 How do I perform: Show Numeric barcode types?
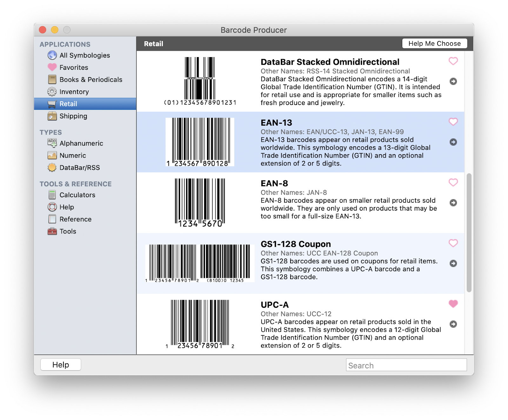pos(85,155)
